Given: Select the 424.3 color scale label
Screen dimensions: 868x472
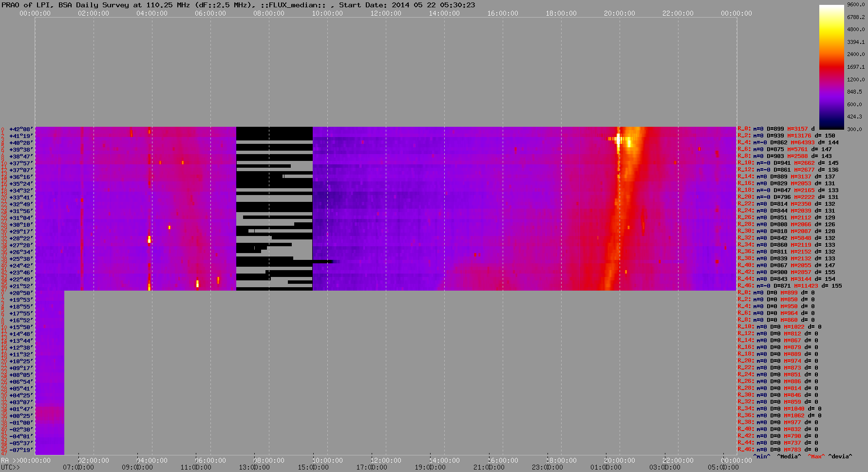Looking at the screenshot, I should point(854,117).
